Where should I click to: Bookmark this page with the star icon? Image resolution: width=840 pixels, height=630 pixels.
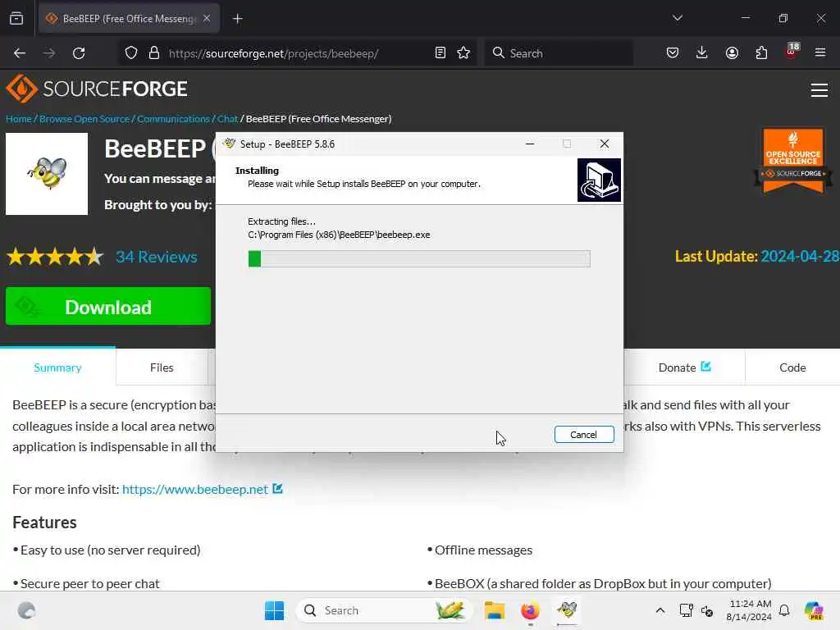463,53
